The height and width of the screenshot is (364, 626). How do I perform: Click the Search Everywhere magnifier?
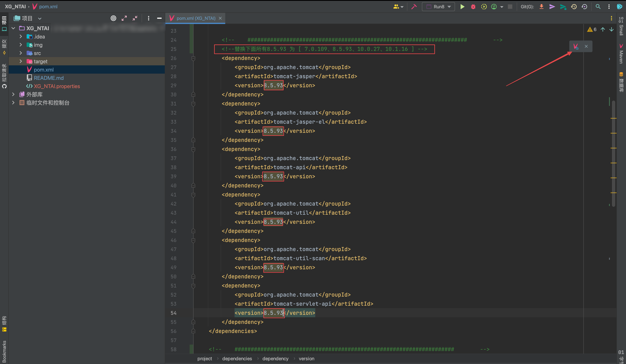(598, 7)
